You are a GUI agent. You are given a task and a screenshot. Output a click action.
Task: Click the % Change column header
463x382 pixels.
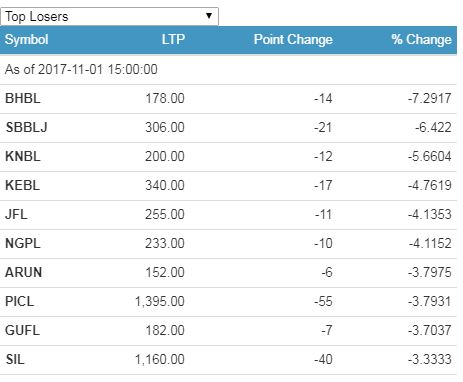point(421,40)
